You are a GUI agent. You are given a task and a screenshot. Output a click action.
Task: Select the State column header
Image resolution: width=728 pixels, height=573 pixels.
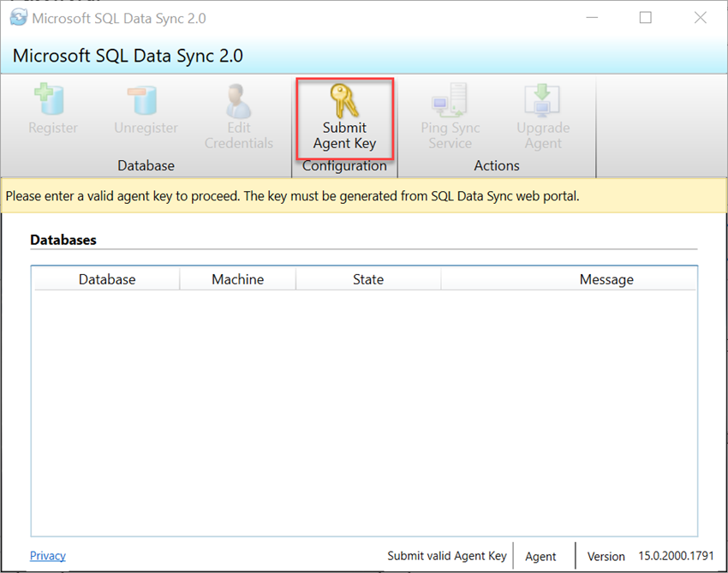pyautogui.click(x=367, y=278)
